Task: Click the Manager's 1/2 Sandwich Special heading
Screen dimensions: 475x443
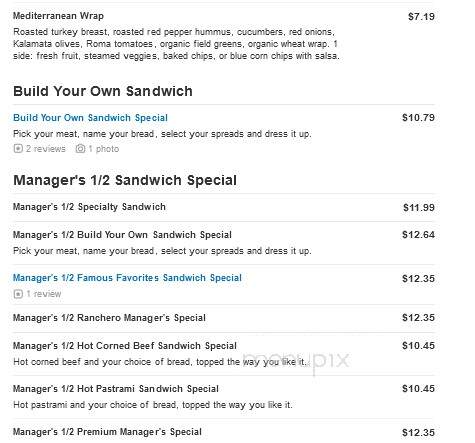Action: click(x=125, y=180)
